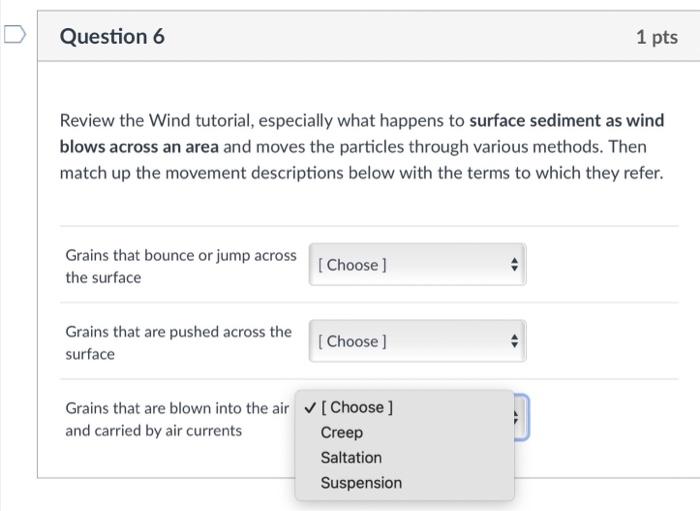
Task: Click the [Choose] text in the pushed-grains dropdown
Action: point(352,341)
